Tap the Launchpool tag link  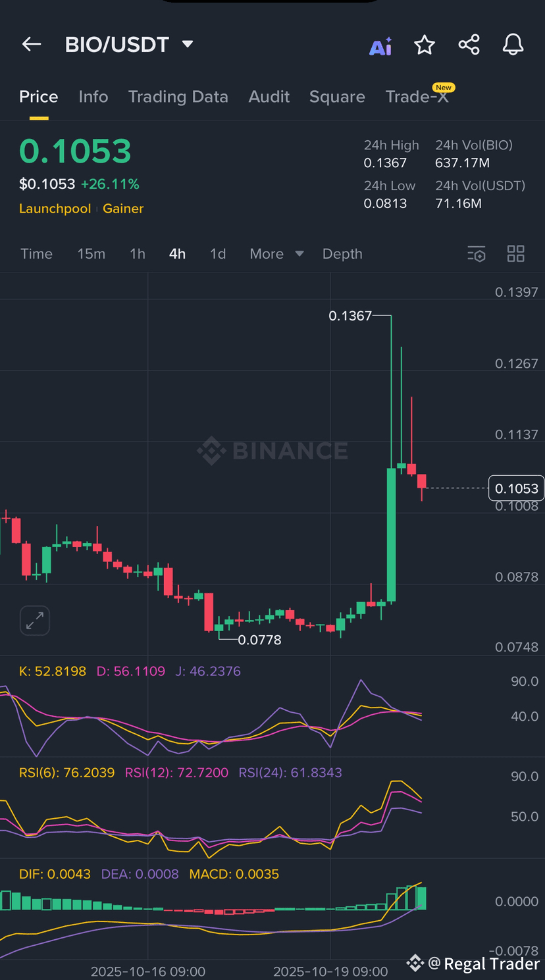pos(55,209)
